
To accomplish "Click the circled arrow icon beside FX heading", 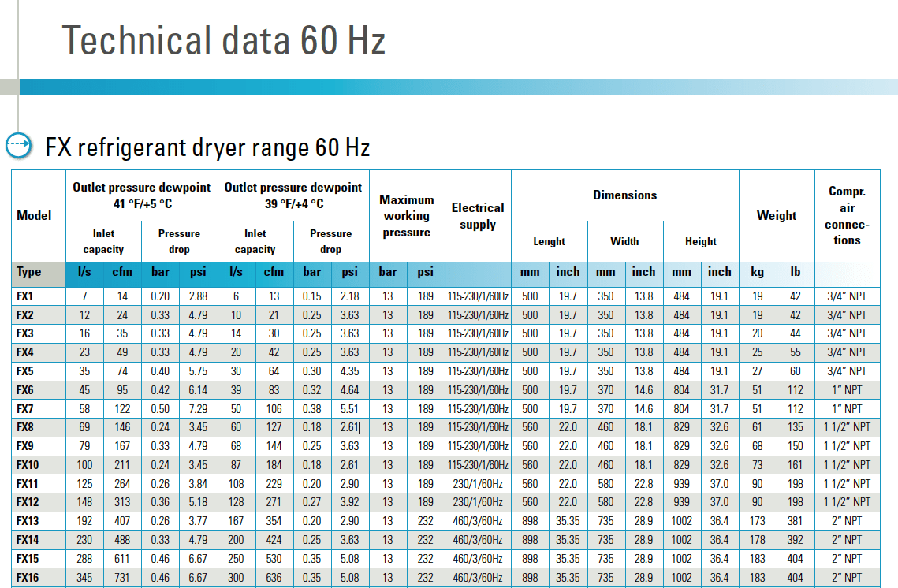I will [x=18, y=146].
